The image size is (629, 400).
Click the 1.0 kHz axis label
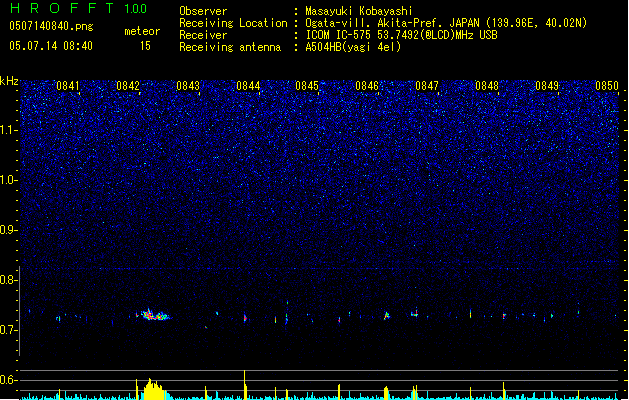coord(8,180)
